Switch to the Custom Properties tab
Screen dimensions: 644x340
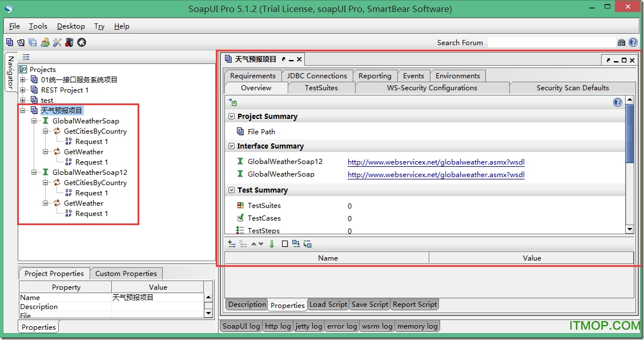tap(126, 273)
